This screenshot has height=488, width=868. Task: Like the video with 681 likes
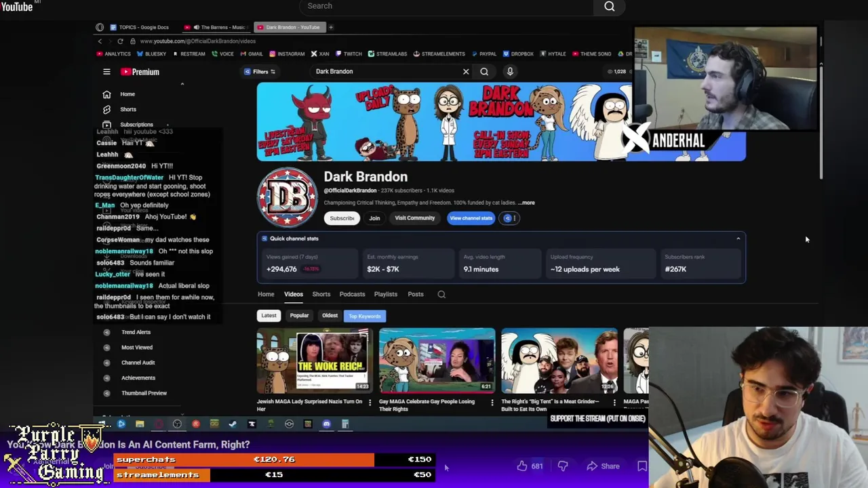(530, 466)
